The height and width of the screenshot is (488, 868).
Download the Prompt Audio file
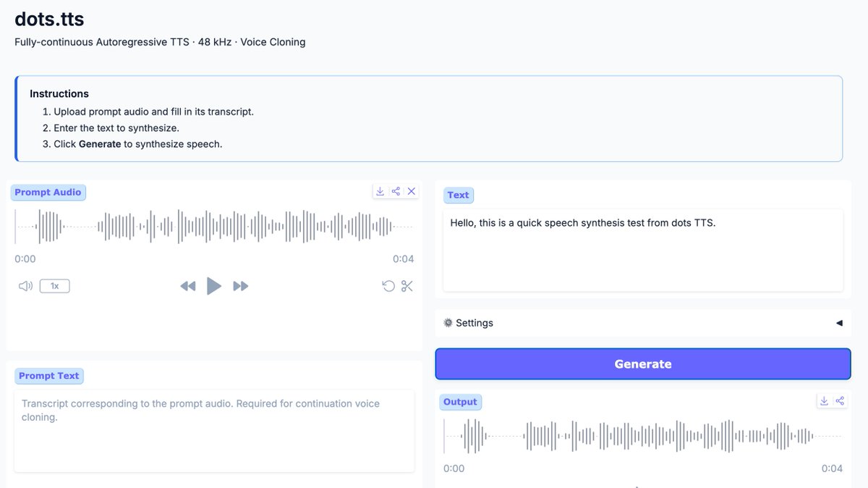click(x=380, y=191)
